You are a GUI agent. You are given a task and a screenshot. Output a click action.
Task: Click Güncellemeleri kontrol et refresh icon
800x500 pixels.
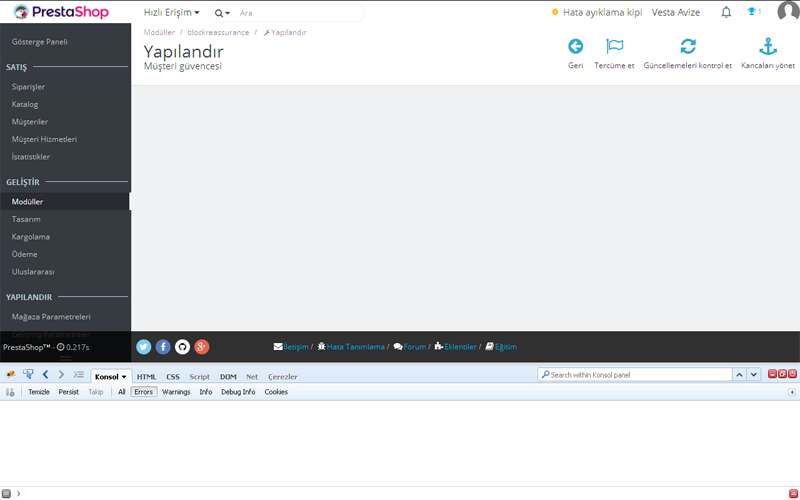[x=688, y=46]
